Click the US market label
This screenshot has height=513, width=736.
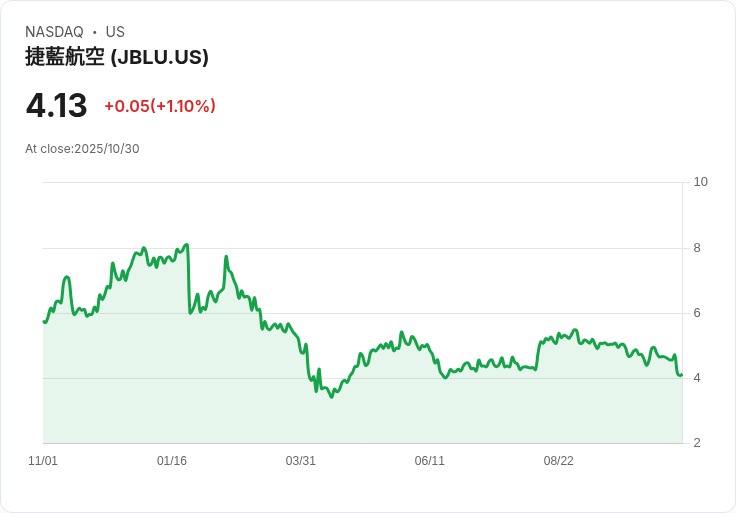[x=115, y=32]
